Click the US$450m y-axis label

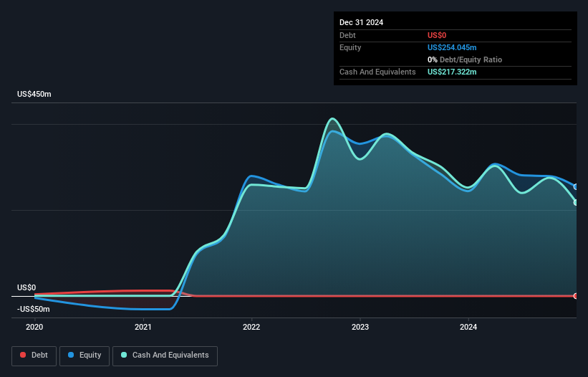click(34, 94)
